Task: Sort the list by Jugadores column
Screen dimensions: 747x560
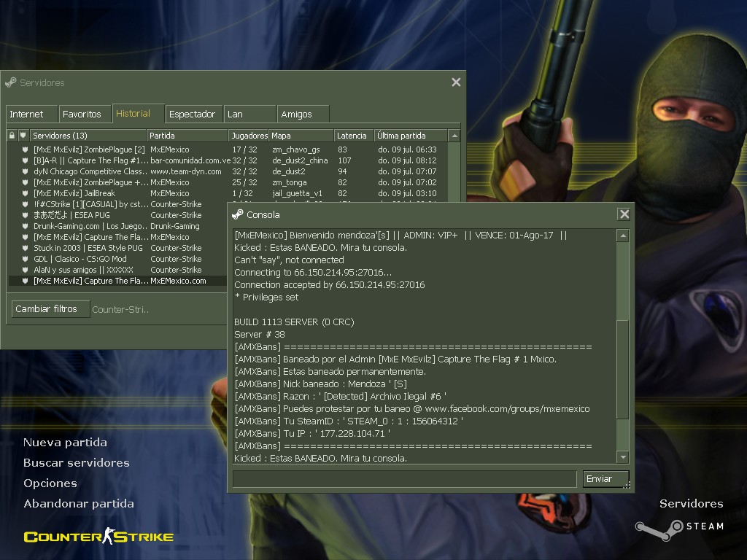Action: click(249, 136)
